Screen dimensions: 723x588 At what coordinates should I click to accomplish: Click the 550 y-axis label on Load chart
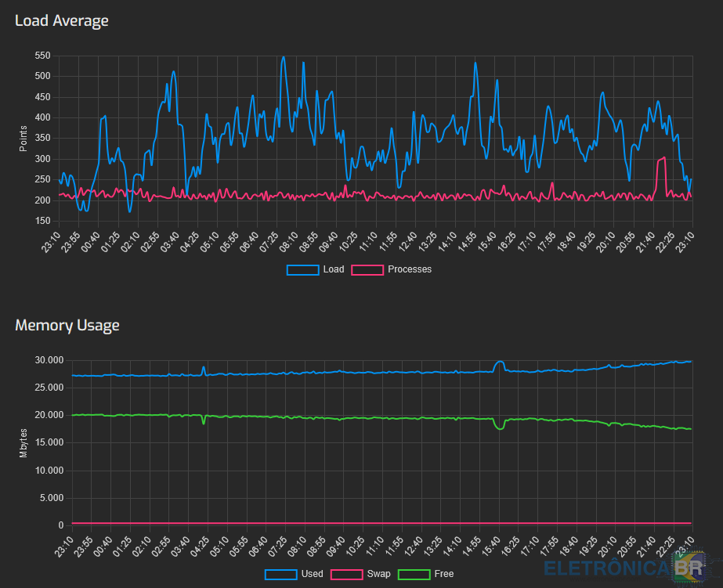pyautogui.click(x=42, y=56)
